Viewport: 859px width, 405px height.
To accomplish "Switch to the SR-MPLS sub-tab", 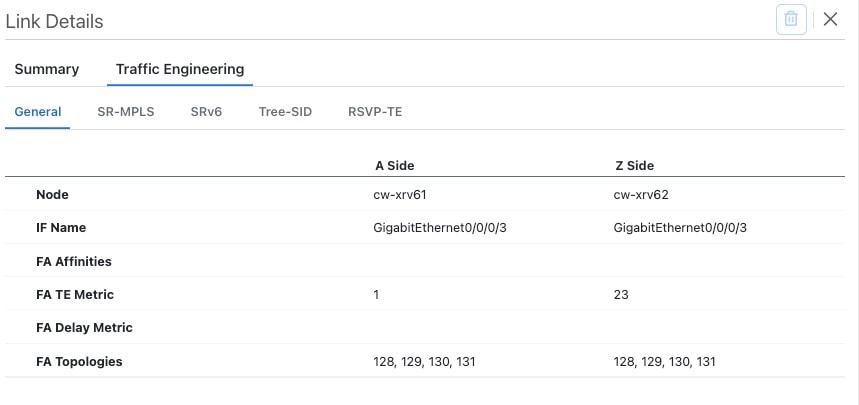I will (126, 112).
